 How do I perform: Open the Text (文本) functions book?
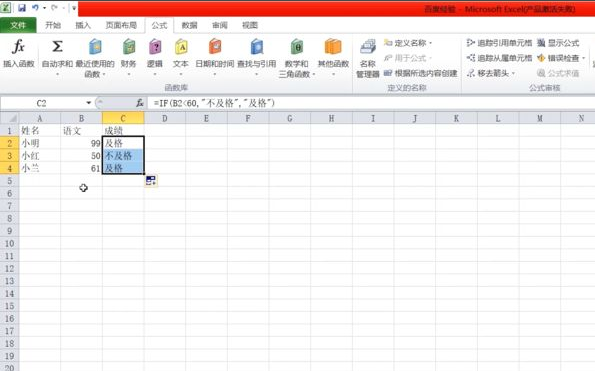(x=181, y=47)
